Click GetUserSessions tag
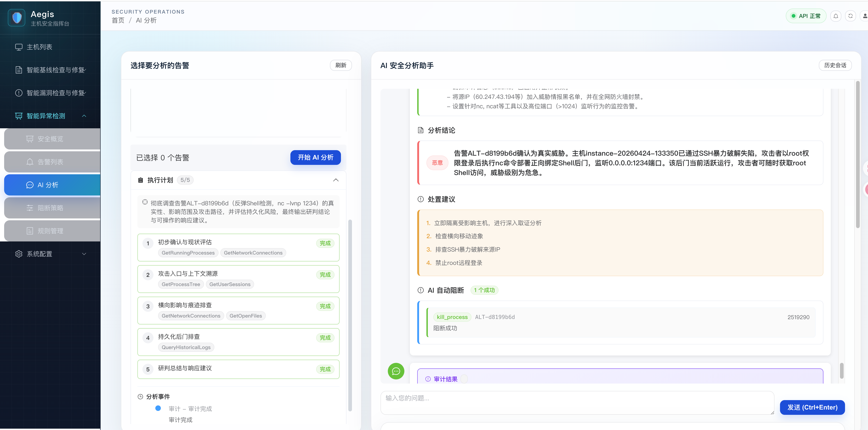 click(230, 284)
